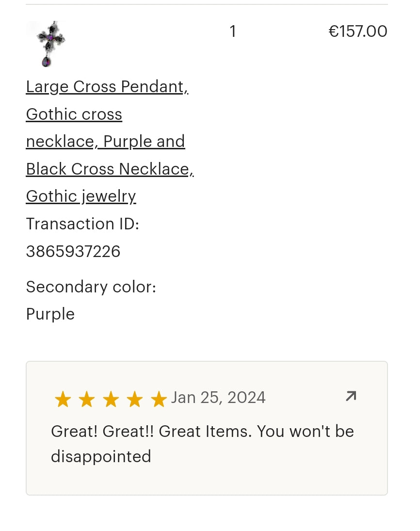
Task: Click the third gold rating star
Action: (111, 400)
